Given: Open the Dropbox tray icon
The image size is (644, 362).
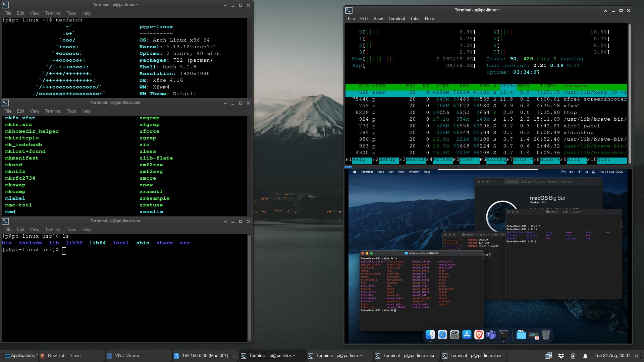Looking at the screenshot, I should [x=561, y=356].
